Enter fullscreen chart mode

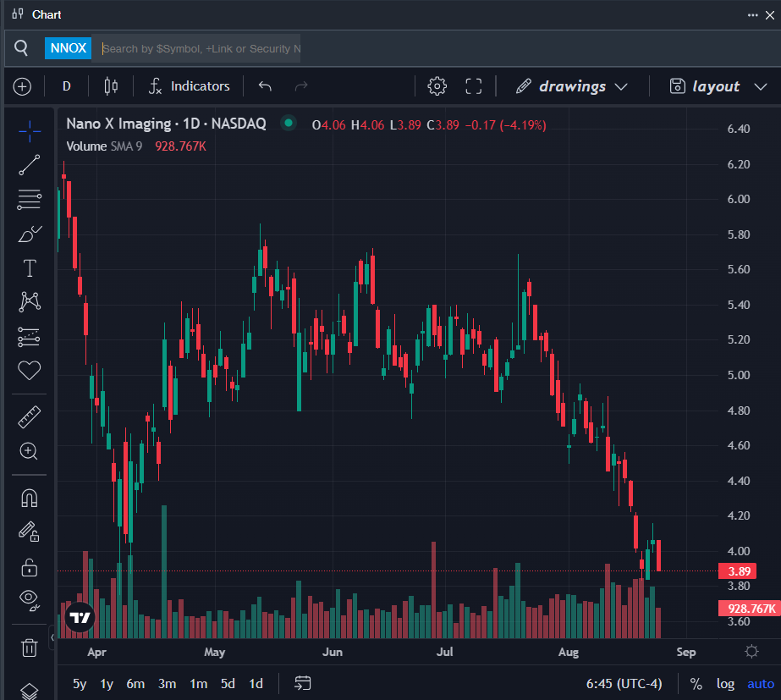point(474,86)
